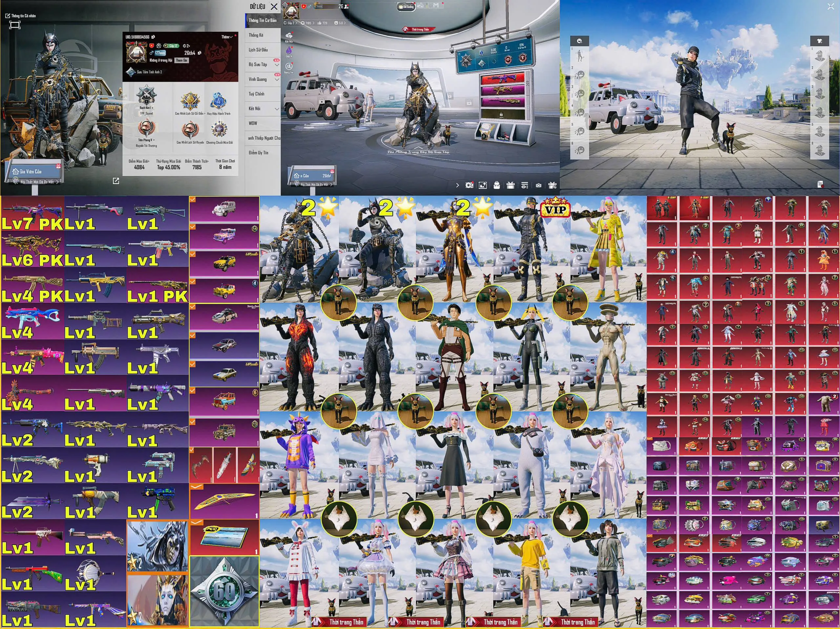840x629 pixels.
Task: Select the VIP-tagged black outfit thumbnail
Action: pos(531,249)
